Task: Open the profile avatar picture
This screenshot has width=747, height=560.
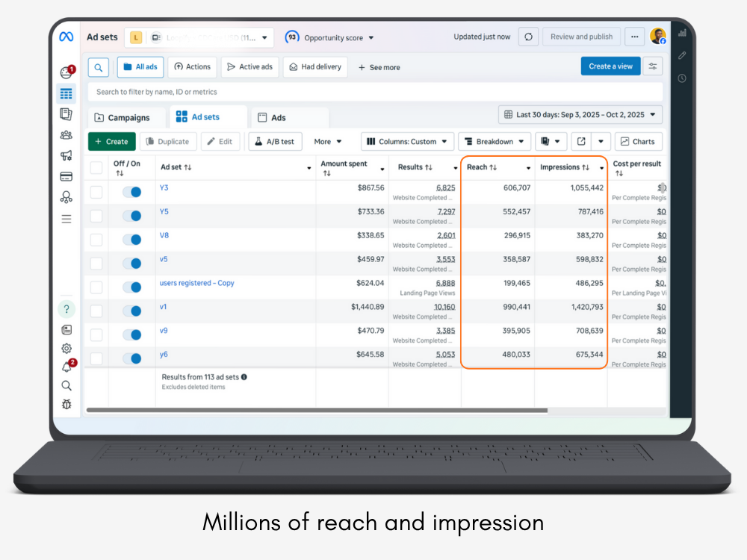Action: (658, 36)
